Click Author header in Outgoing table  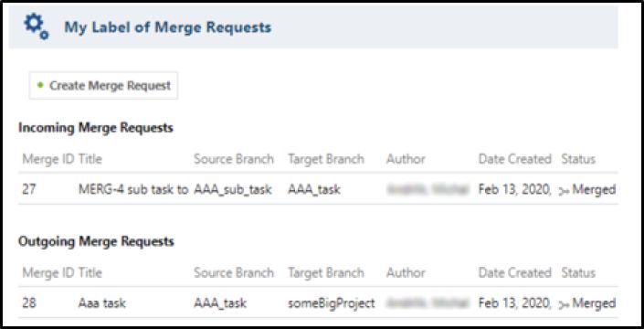[x=406, y=272]
